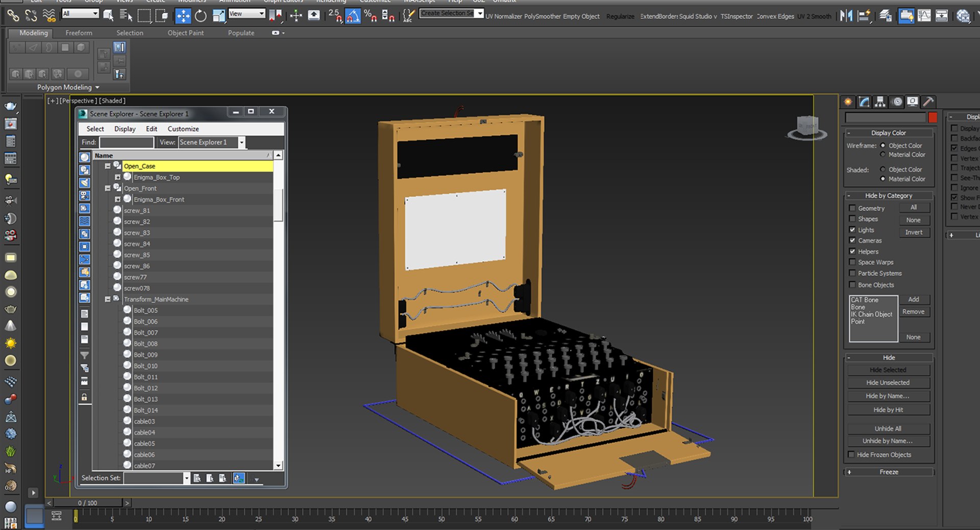Click the Hide by Name... button

pos(888,396)
